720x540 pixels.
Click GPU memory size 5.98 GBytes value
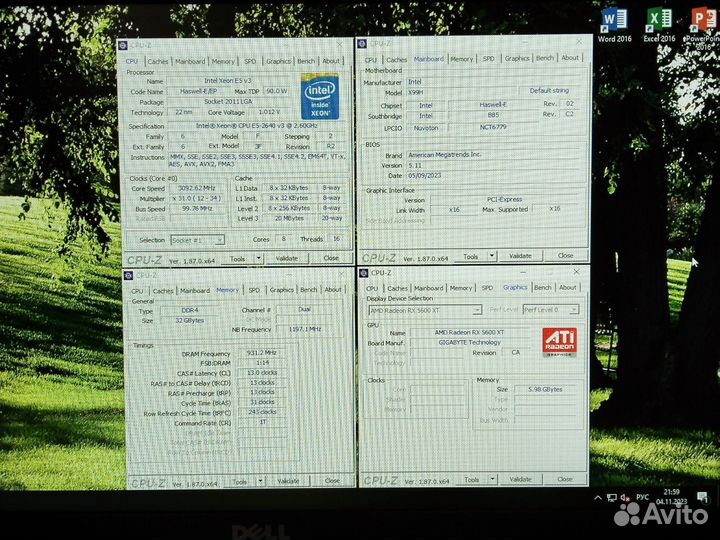[x=545, y=389]
